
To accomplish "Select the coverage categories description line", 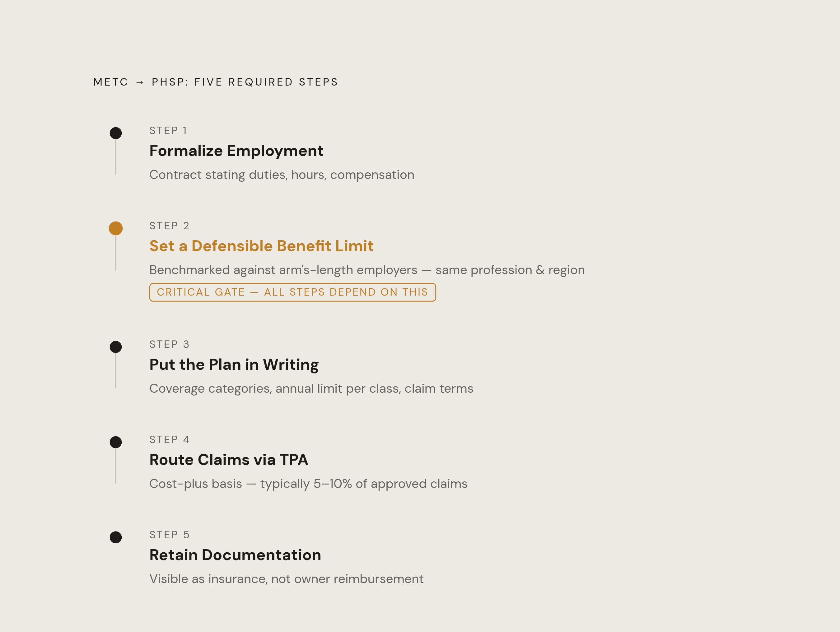I will tap(311, 389).
